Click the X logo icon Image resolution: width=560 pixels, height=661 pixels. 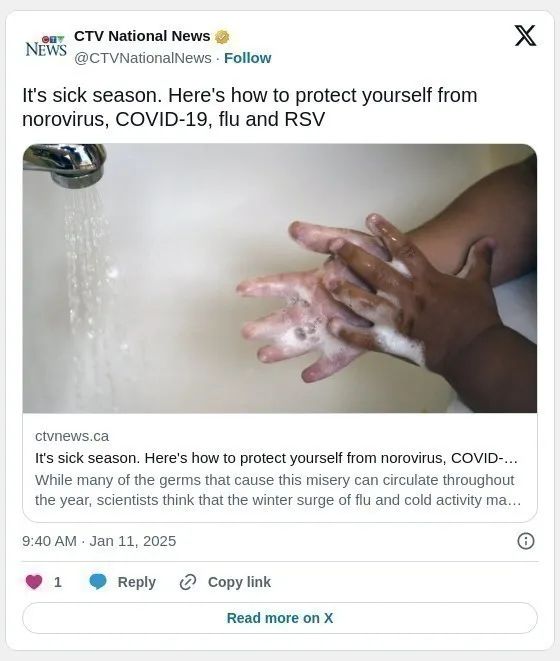point(525,36)
